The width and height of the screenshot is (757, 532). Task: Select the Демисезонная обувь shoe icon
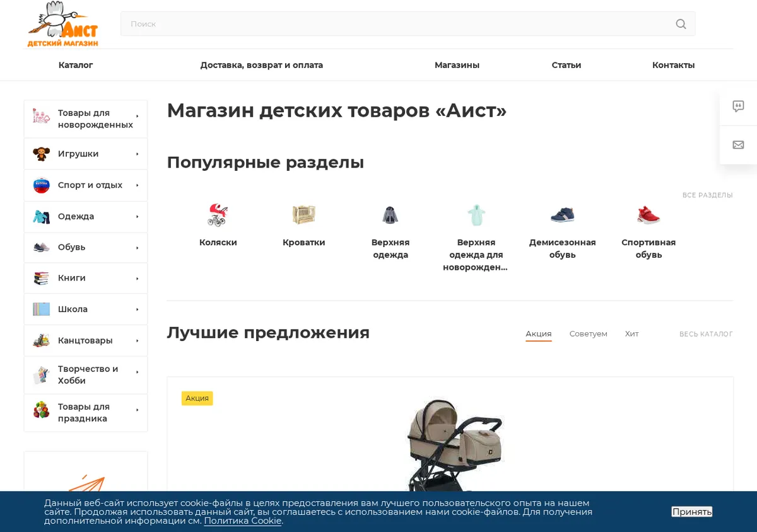pyautogui.click(x=562, y=215)
